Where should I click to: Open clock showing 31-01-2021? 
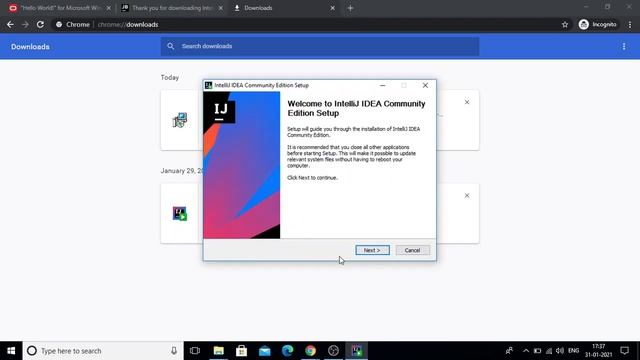pos(598,351)
